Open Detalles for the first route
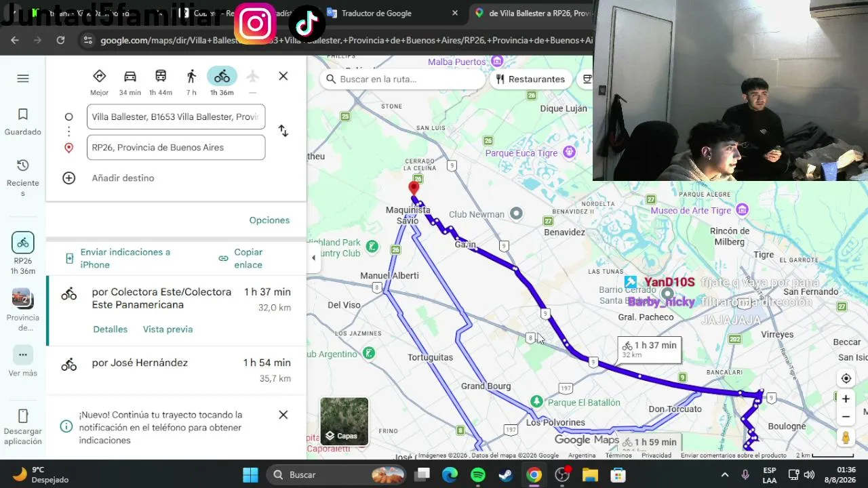This screenshot has width=868, height=488. pos(111,329)
